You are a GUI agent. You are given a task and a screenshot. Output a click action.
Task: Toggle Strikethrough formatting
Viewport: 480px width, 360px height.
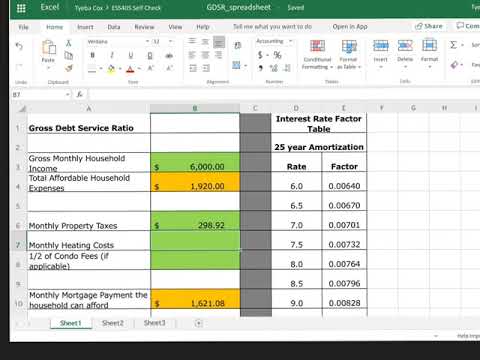[169, 56]
